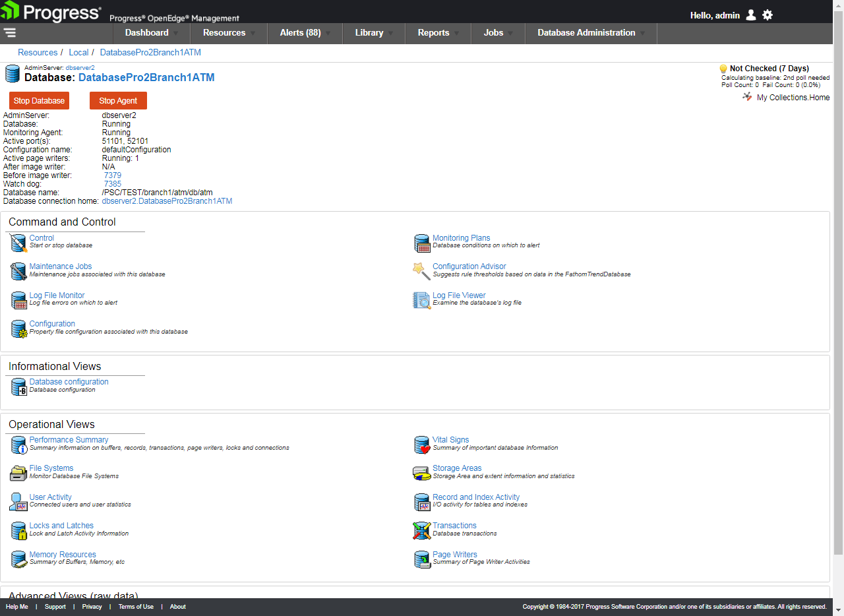This screenshot has width=844, height=616.
Task: Click Privacy in the footer
Action: tap(92, 607)
